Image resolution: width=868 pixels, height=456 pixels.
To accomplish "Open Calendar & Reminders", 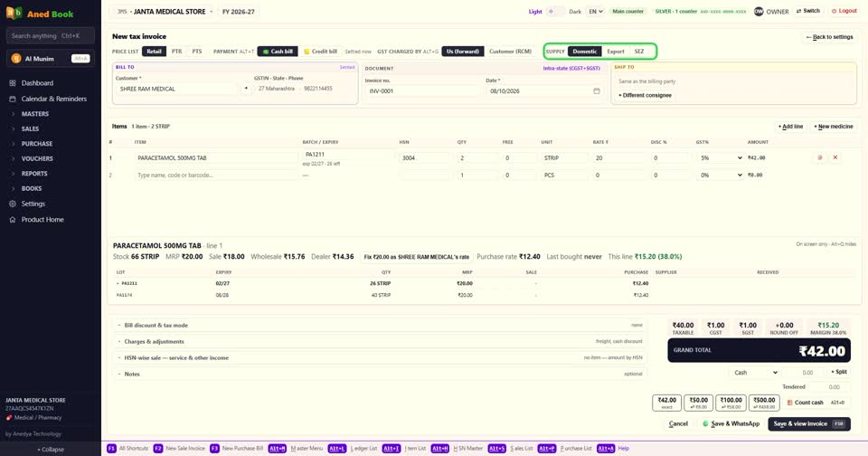I will [x=53, y=99].
